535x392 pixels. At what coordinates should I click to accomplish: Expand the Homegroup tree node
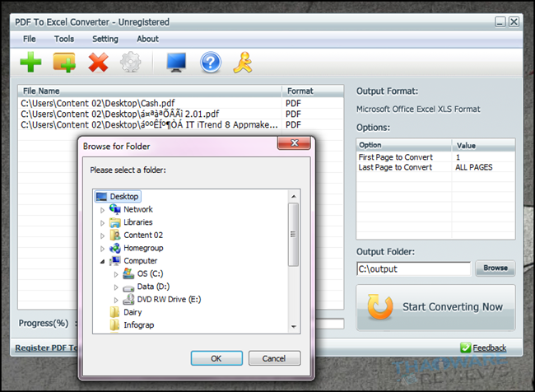(102, 249)
